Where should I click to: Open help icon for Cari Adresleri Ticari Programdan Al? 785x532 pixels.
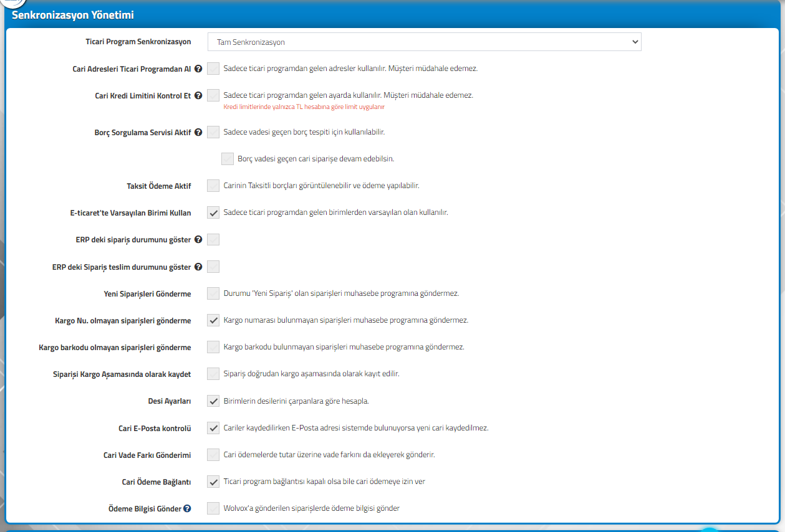(x=198, y=69)
